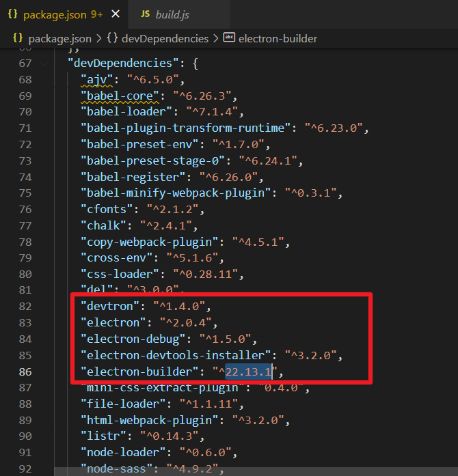Click "mini-css-extract-plugin" on line 87

(x=162, y=389)
